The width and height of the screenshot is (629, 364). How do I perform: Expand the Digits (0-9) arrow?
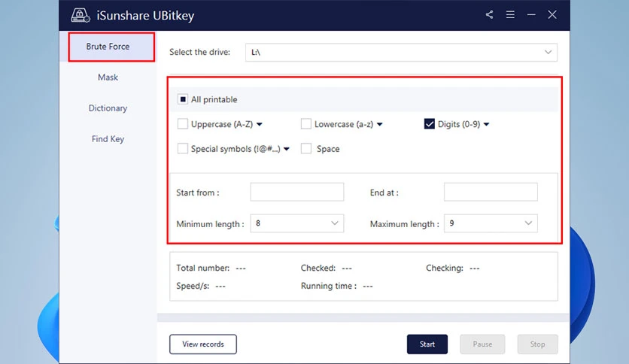pos(486,124)
